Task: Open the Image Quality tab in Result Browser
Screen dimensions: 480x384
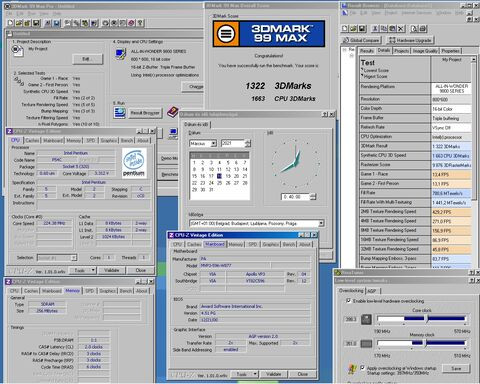Action: [425, 51]
